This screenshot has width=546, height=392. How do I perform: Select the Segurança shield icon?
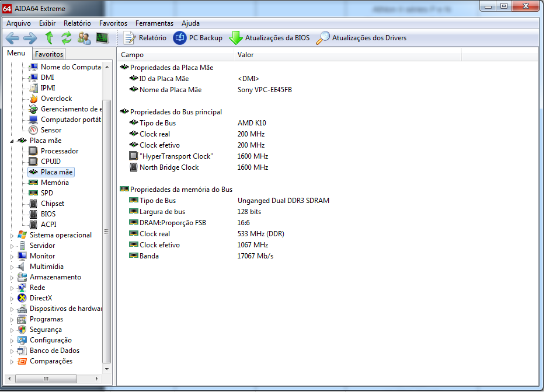coord(22,330)
